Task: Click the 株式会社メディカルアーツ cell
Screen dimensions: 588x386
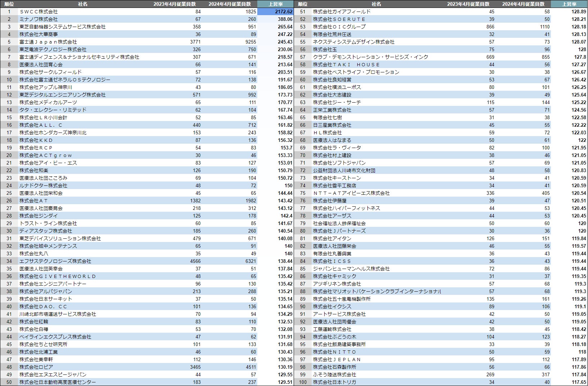Action: pyautogui.click(x=48, y=102)
